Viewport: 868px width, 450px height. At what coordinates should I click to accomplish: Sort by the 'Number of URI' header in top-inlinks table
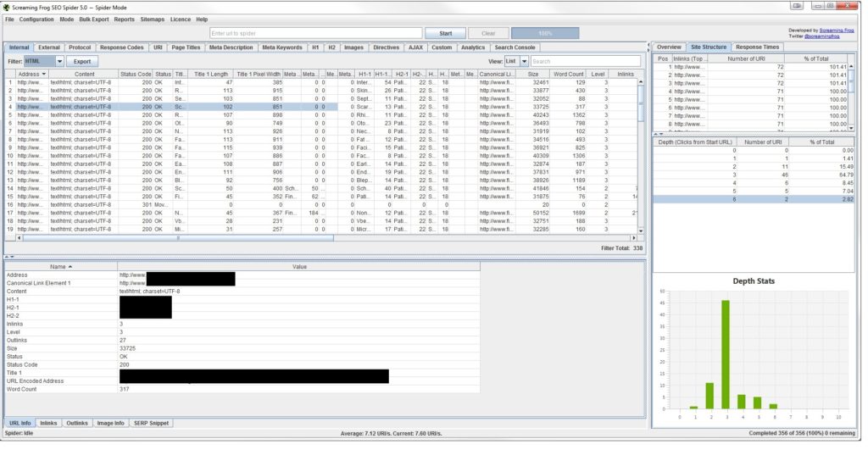click(x=746, y=58)
